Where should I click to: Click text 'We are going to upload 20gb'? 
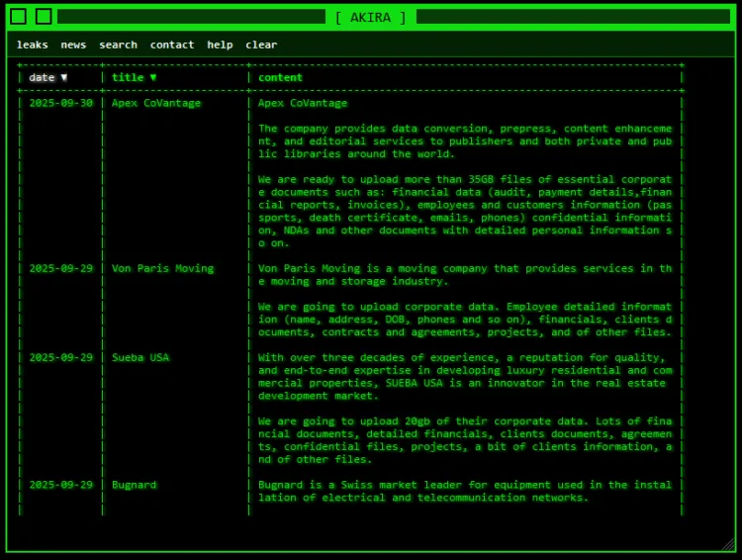click(x=344, y=421)
